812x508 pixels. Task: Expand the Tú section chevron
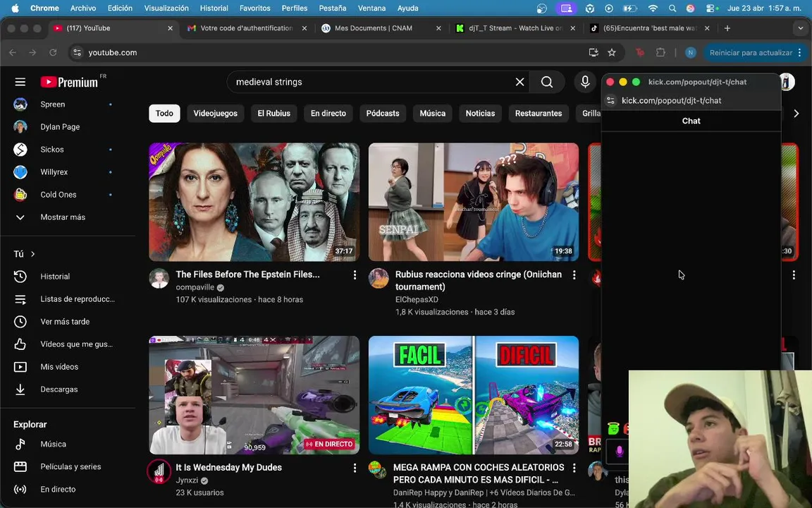(x=33, y=254)
